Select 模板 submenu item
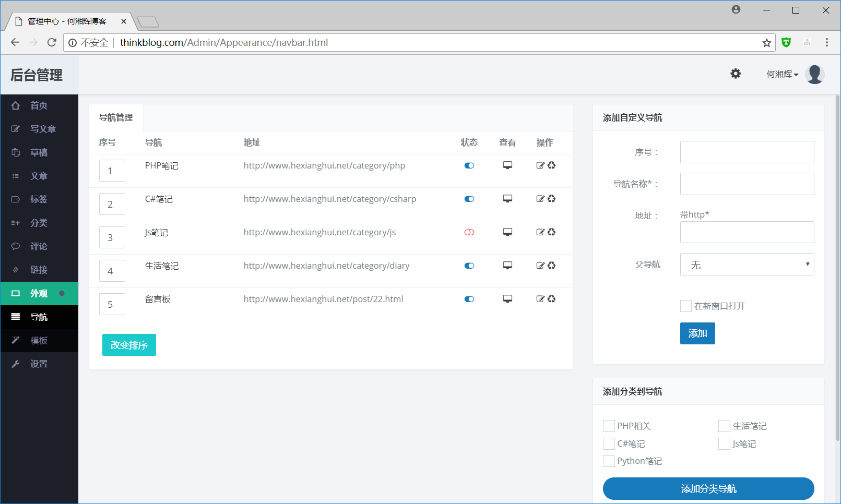The height and width of the screenshot is (504, 841). pos(39,340)
